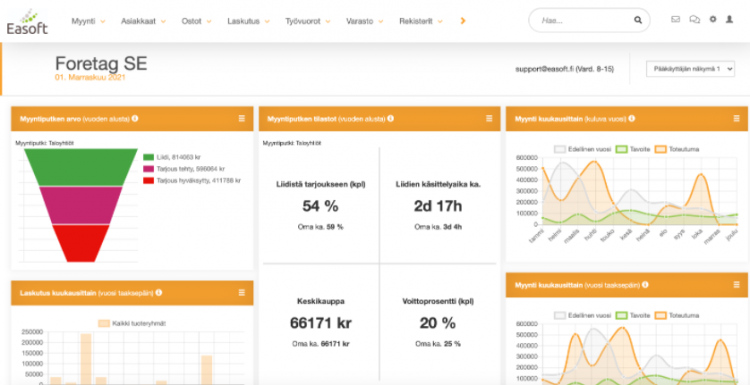The image size is (750, 385).
Task: Click Liidistä tarjoukseen (kpl) label
Action: (x=320, y=184)
